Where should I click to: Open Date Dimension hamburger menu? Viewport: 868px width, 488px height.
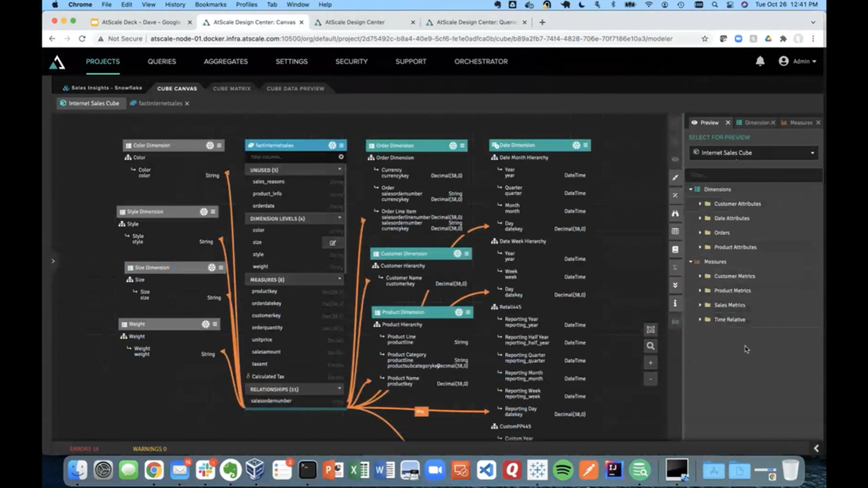point(586,146)
